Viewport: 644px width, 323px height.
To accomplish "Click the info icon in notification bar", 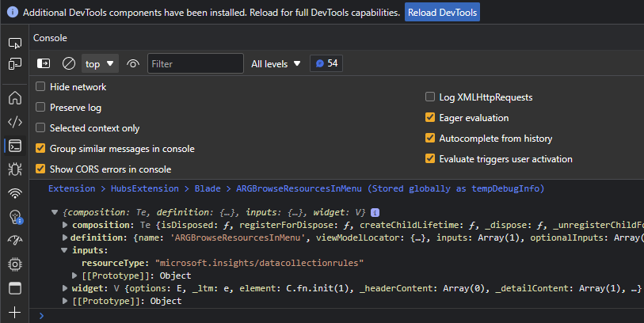I will coord(13,13).
